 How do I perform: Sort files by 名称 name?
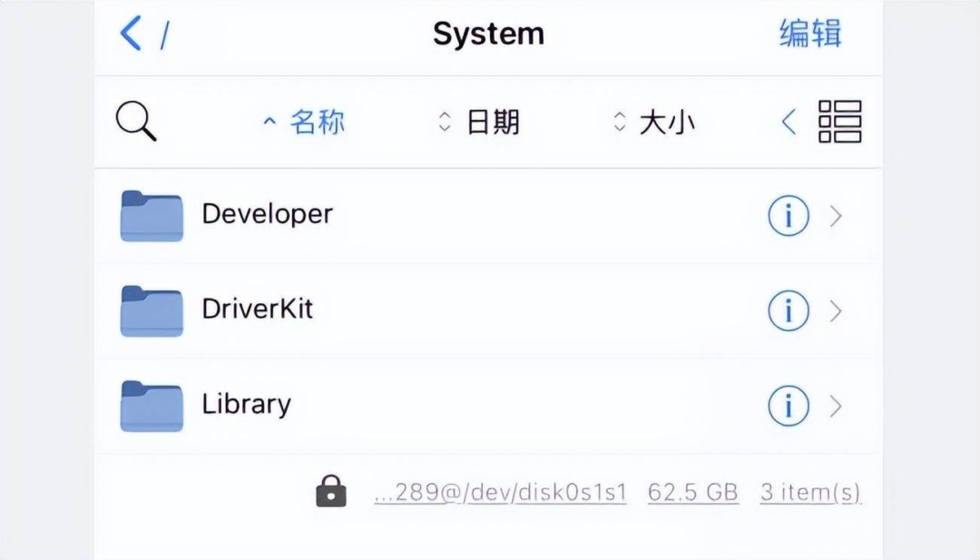(304, 122)
